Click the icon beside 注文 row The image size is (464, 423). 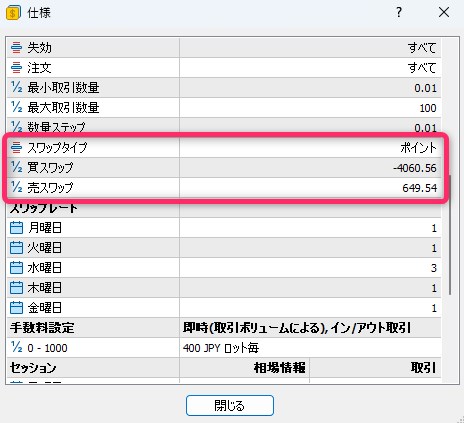point(16,68)
